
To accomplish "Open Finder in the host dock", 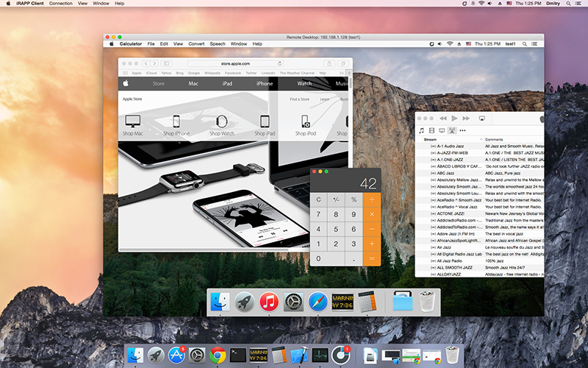I will 135,355.
